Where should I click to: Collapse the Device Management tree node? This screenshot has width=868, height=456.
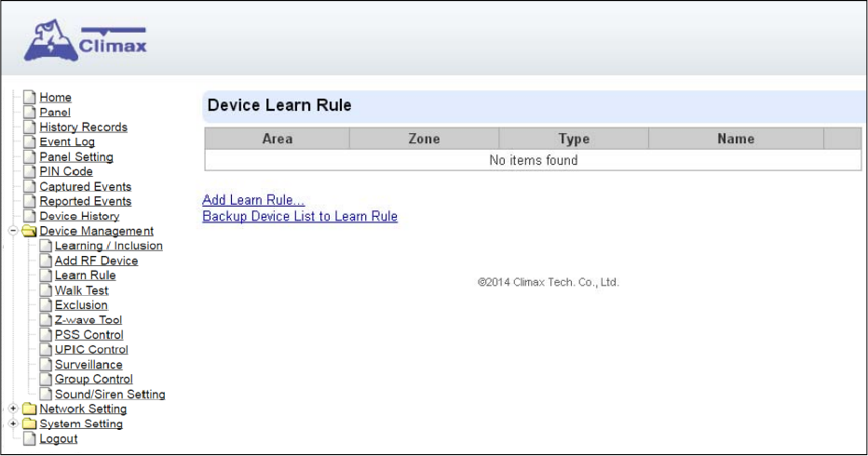(13, 230)
